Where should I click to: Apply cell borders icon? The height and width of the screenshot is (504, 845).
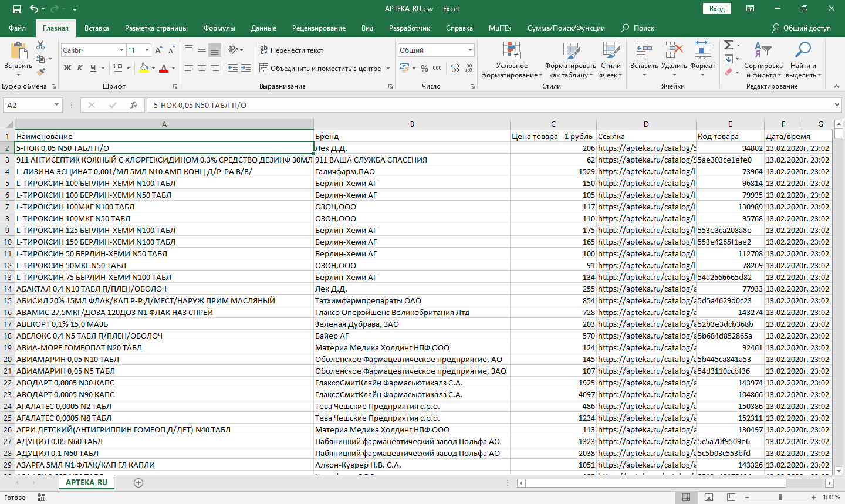click(118, 68)
